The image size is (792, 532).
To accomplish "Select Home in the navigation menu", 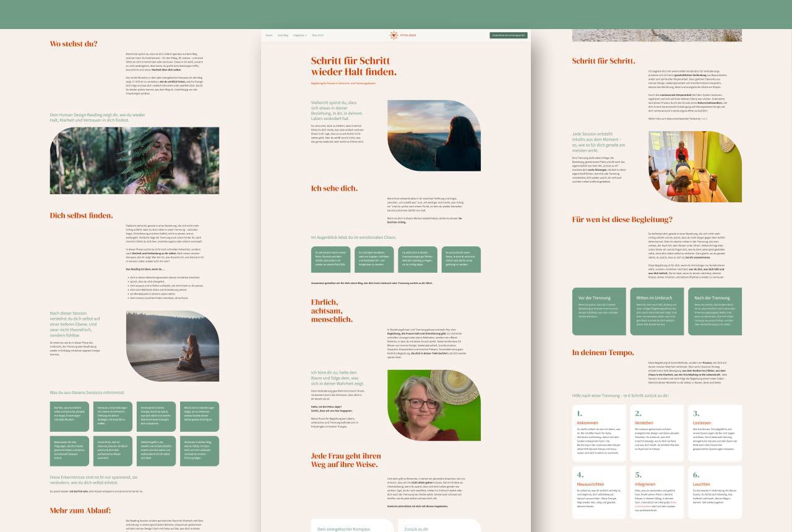I will tap(269, 35).
